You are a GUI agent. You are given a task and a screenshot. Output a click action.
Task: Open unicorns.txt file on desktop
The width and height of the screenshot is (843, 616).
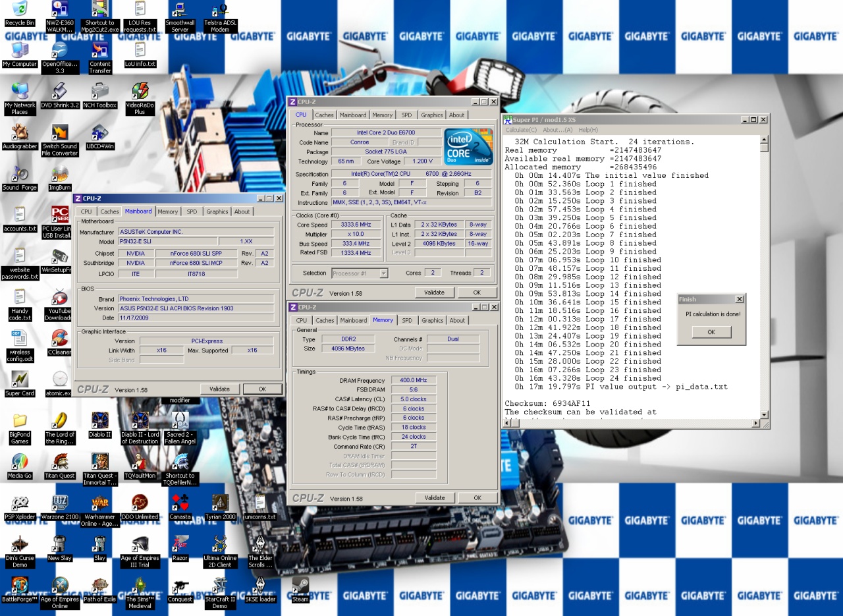[260, 507]
